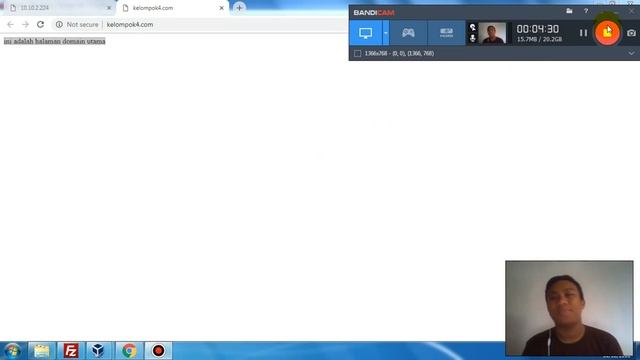640x360 pixels.
Task: Open Bandicam help question mark
Action: click(x=586, y=11)
